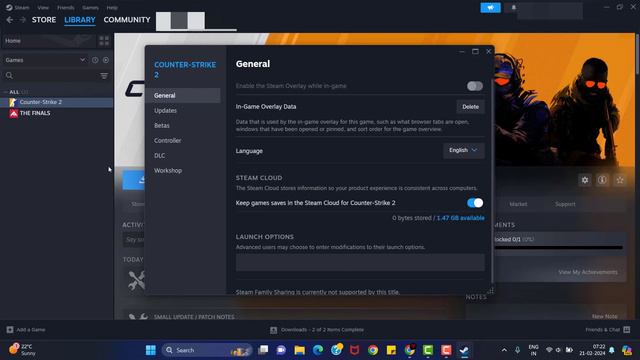
Task: Show hidden system tray icons
Action: pos(504,350)
